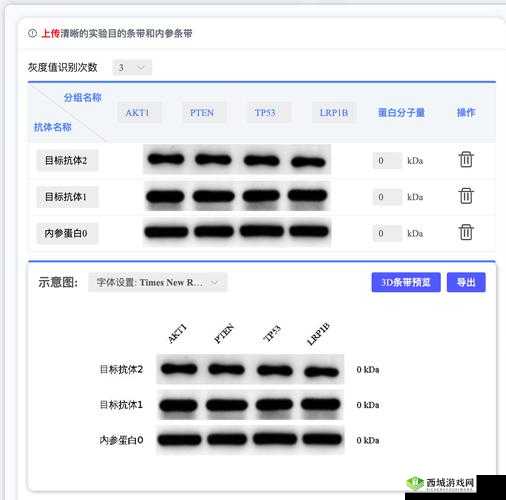Screen dimensions: 506x500
Task: Delete the 内参蛋白0 row with trash icon
Action: [x=466, y=232]
